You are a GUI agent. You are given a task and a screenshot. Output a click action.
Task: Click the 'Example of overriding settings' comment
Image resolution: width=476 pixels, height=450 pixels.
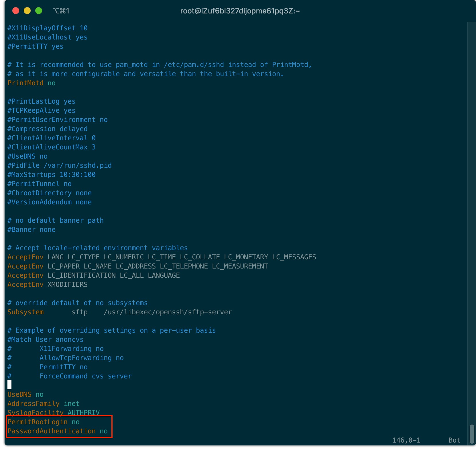(112, 330)
